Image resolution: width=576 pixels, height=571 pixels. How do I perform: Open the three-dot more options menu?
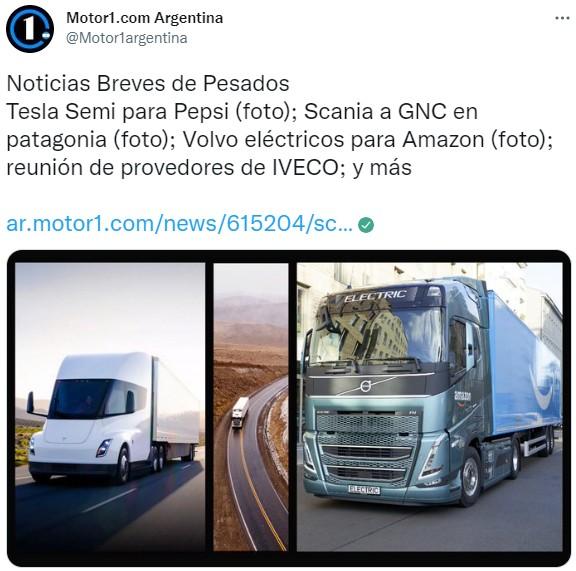pos(562,18)
